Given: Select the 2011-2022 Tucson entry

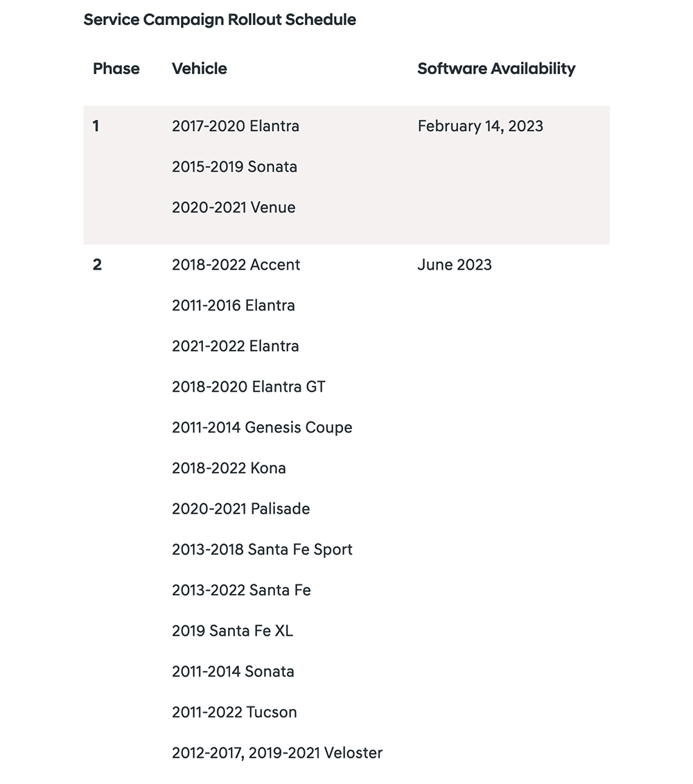Looking at the screenshot, I should [234, 713].
